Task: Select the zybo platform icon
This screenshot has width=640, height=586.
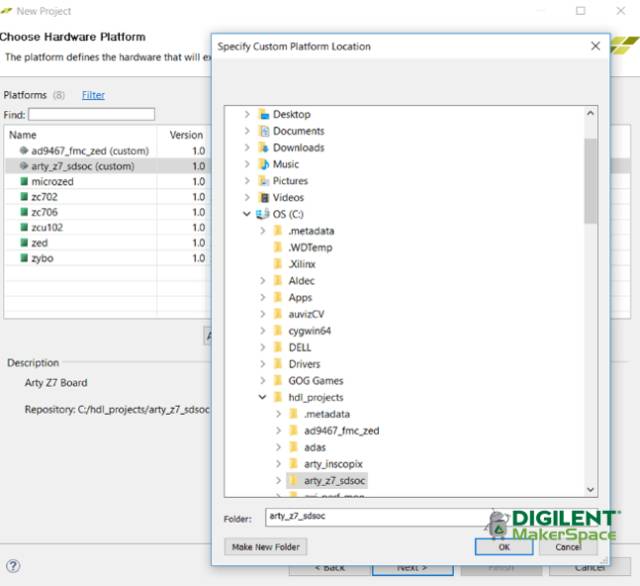Action: (x=23, y=258)
